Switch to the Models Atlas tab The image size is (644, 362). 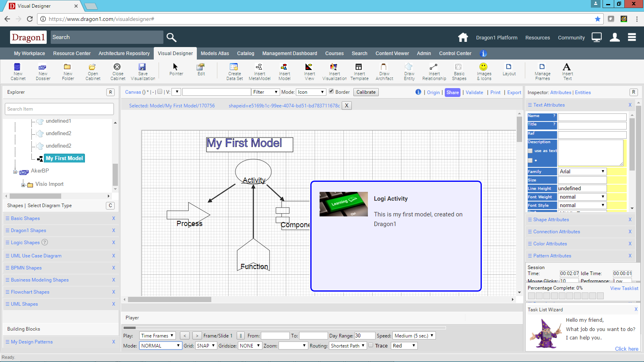click(215, 53)
